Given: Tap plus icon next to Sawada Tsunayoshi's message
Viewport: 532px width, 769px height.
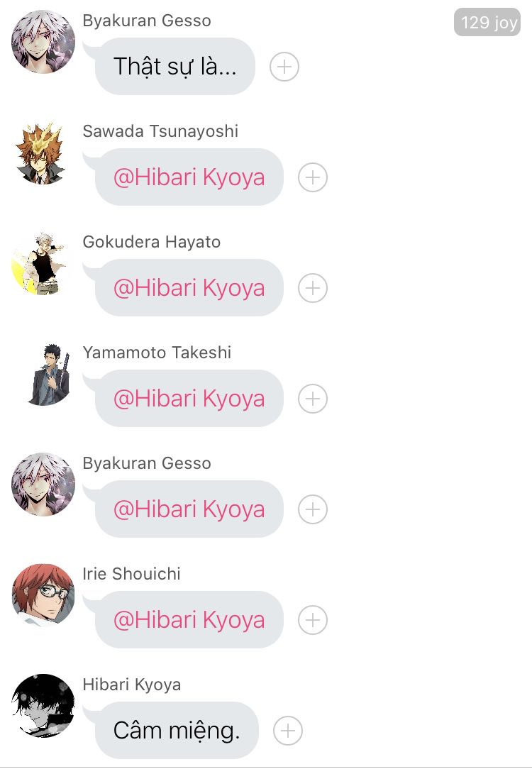Looking at the screenshot, I should pyautogui.click(x=313, y=177).
